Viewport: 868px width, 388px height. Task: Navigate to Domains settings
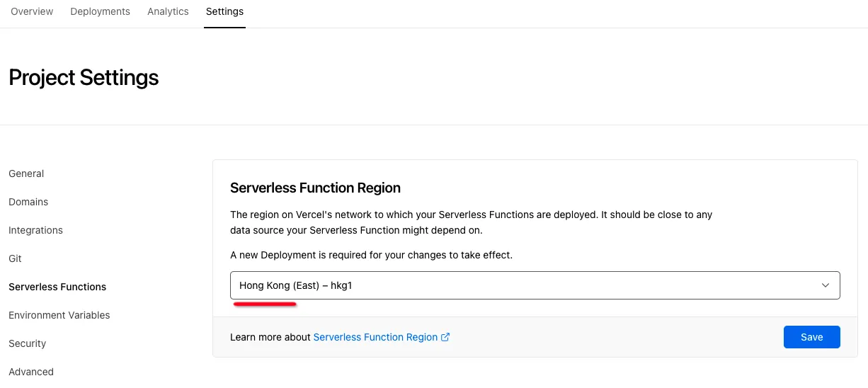pos(28,202)
